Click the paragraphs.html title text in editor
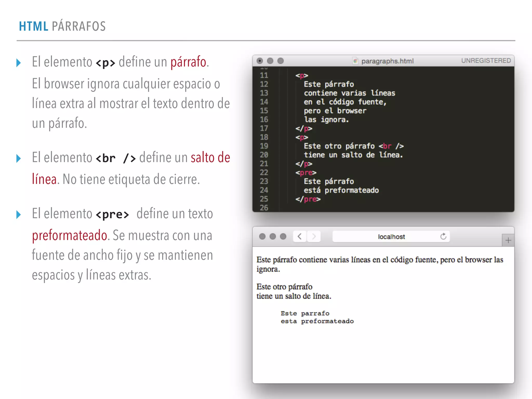The height and width of the screenshot is (399, 532). [x=387, y=61]
